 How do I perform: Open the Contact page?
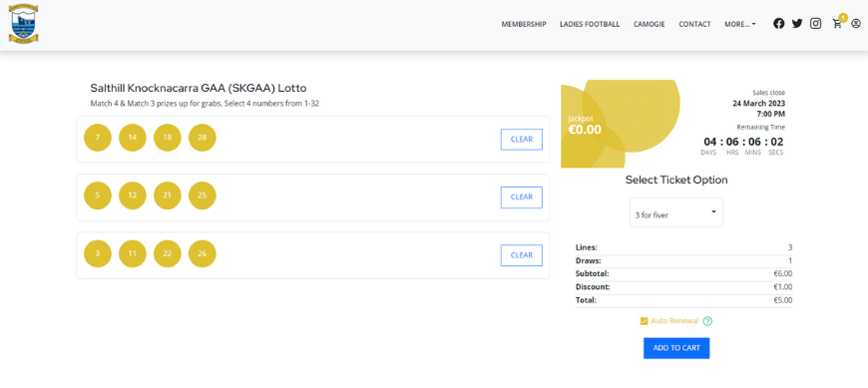coord(694,24)
